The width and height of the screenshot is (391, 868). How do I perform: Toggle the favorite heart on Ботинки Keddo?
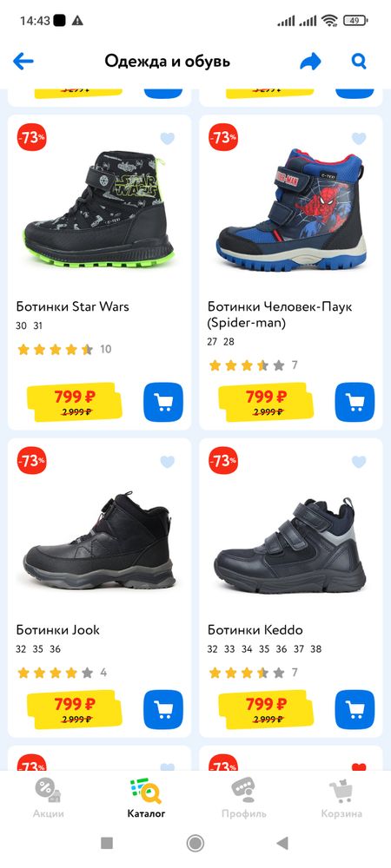(x=359, y=462)
